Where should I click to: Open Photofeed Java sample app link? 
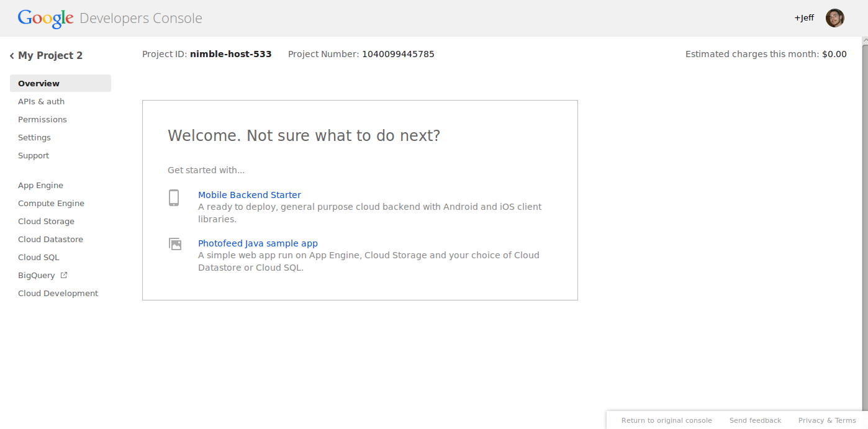258,243
